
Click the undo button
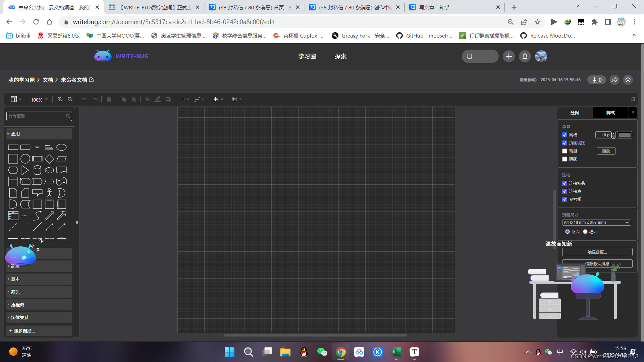84,99
